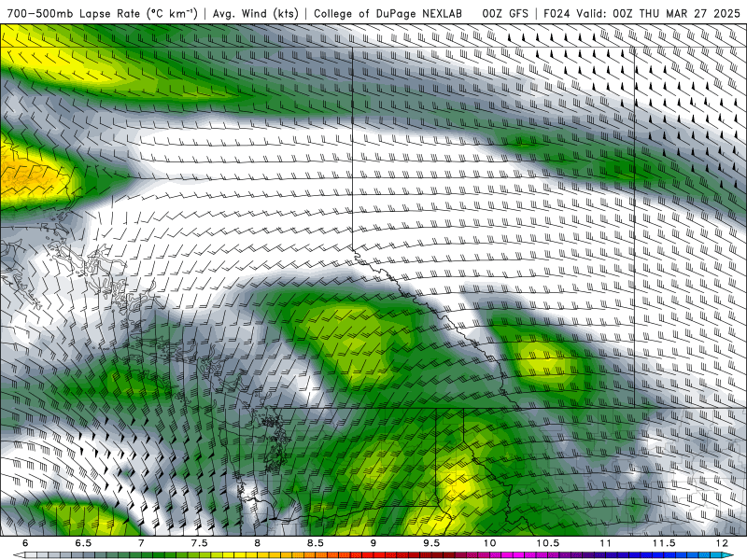Click the '10' colorbar scale label
Viewport: 747px width, 560px height.
[489, 543]
